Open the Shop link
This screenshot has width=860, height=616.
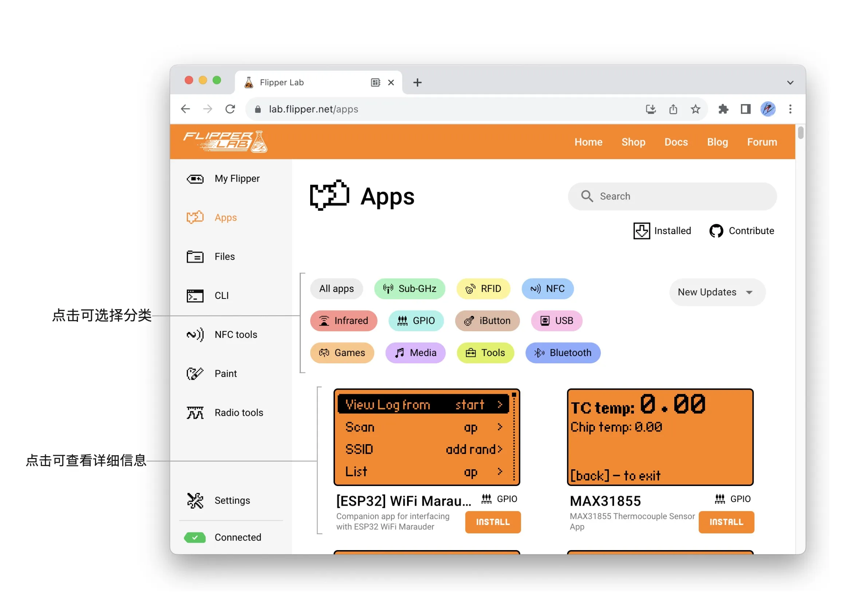click(633, 142)
